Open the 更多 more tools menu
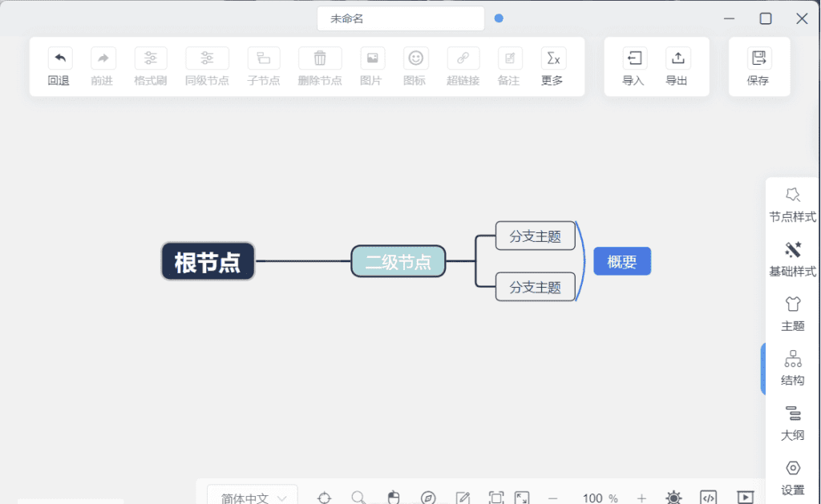Image resolution: width=821 pixels, height=504 pixels. 553,58
